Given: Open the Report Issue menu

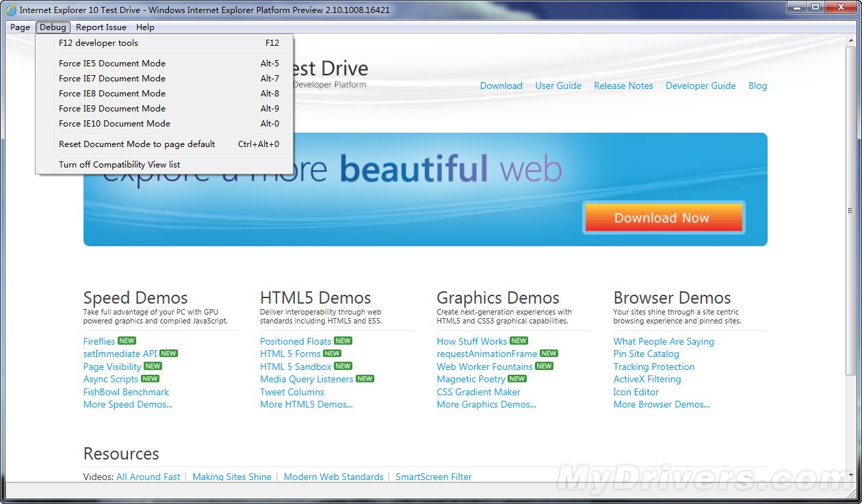Looking at the screenshot, I should tap(101, 27).
